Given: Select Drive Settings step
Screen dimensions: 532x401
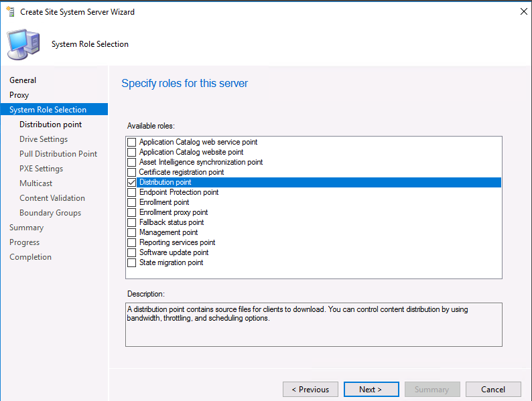Looking at the screenshot, I should coord(44,139).
